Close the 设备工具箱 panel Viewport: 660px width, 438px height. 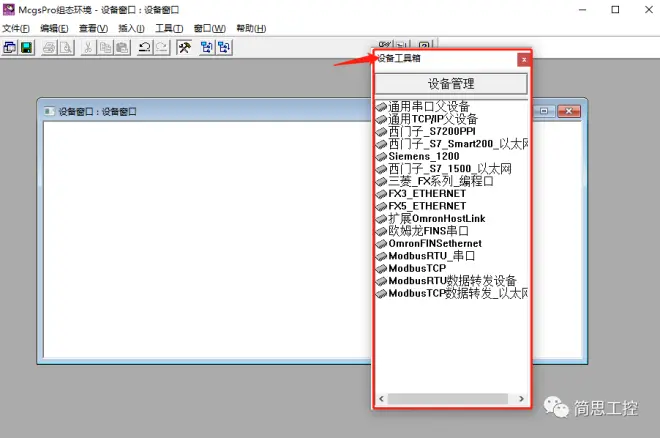pos(524,60)
